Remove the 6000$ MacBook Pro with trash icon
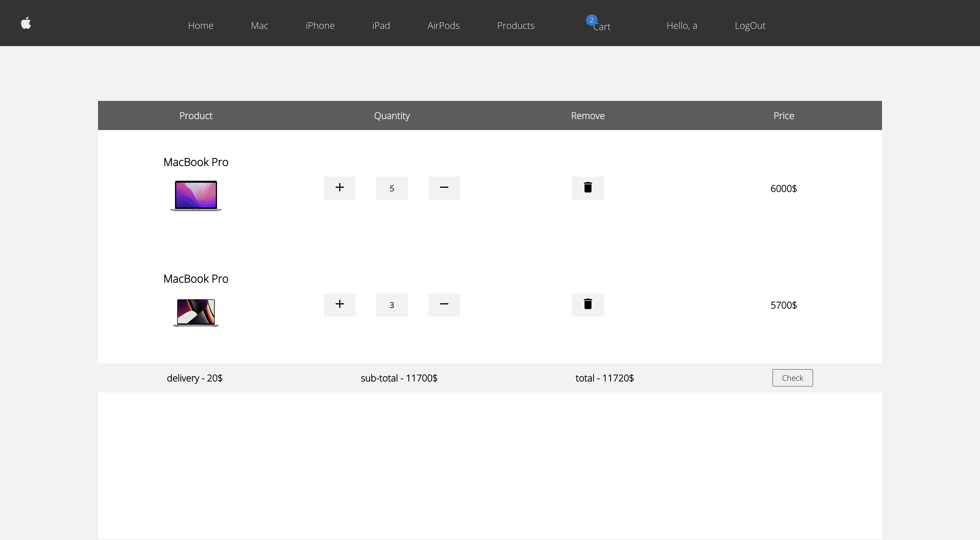980x540 pixels. click(x=588, y=188)
